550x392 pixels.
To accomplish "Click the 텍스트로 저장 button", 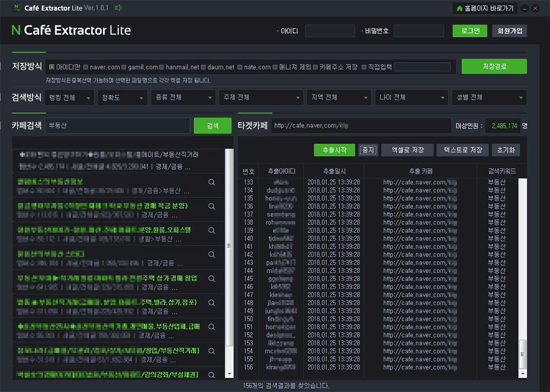I will (463, 150).
